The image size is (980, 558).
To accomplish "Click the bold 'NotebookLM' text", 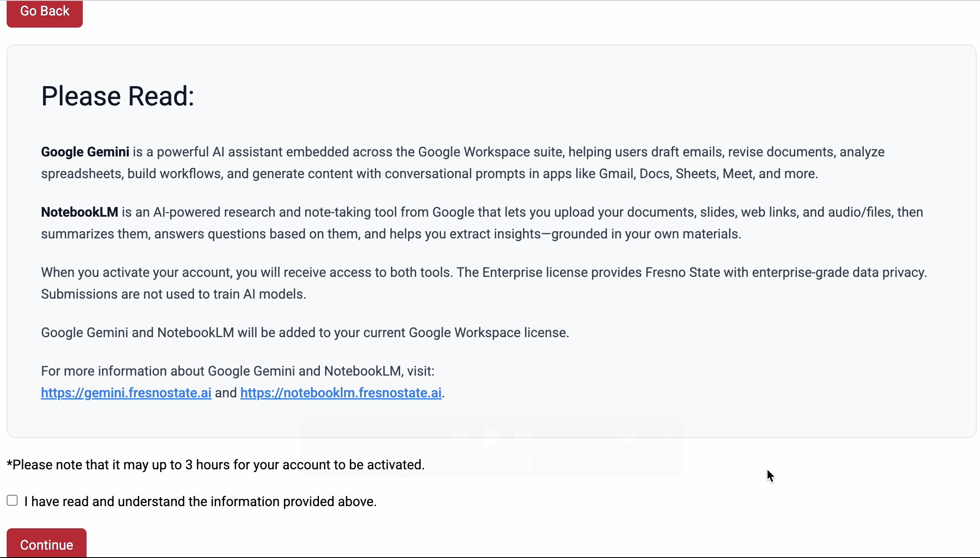I will pos(79,212).
